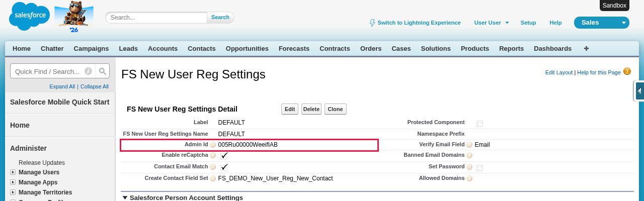This screenshot has height=201, width=644.
Task: Click Switch to Lightning Experience link
Action: coord(419,23)
